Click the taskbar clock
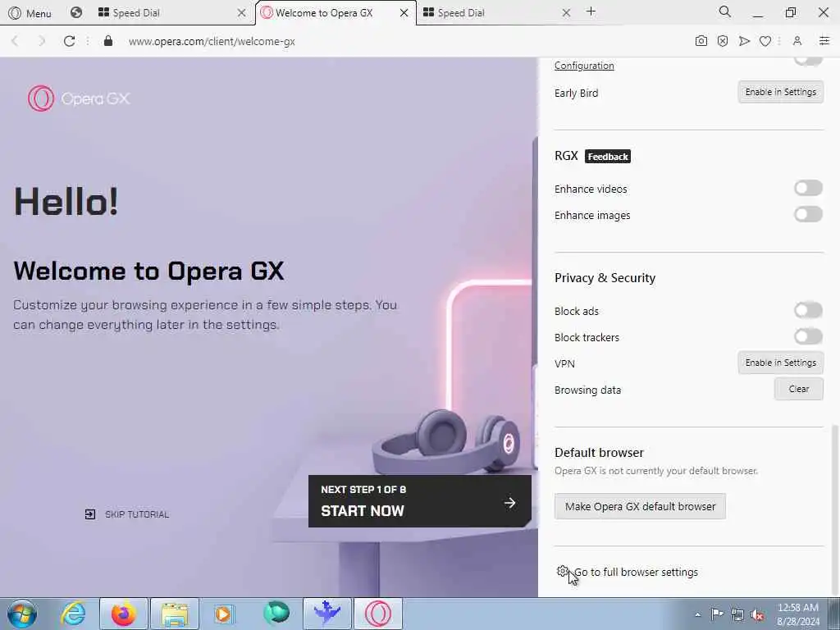 [797, 614]
